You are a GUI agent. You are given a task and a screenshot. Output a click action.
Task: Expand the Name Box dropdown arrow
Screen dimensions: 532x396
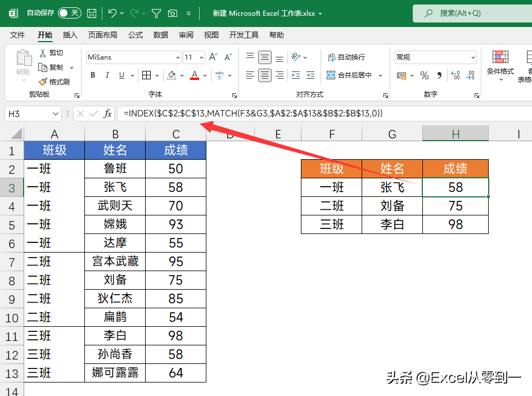[56, 114]
